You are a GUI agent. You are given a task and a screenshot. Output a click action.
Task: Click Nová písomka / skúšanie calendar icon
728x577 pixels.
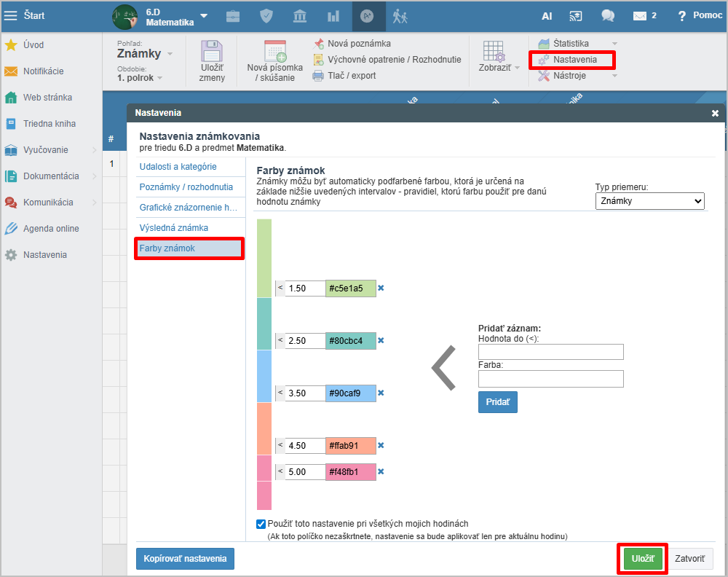(x=274, y=51)
